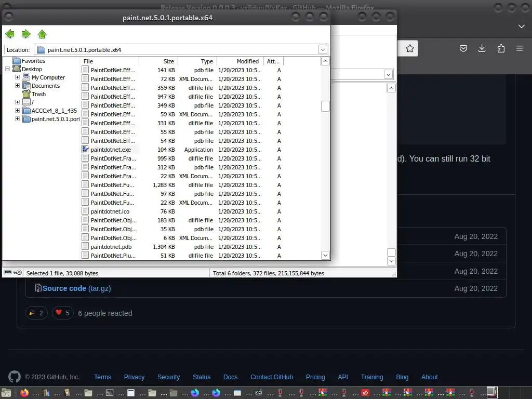Go up one folder with green Up arrow
This screenshot has height=399, width=532.
click(42, 34)
